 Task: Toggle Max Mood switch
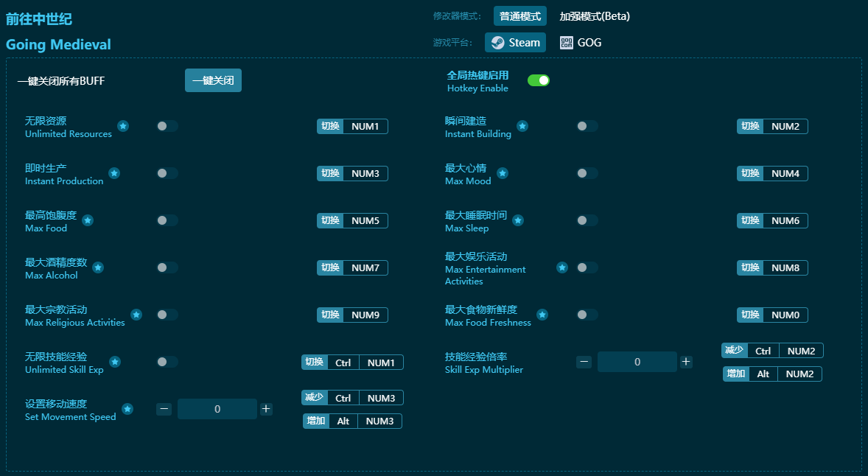coord(587,173)
